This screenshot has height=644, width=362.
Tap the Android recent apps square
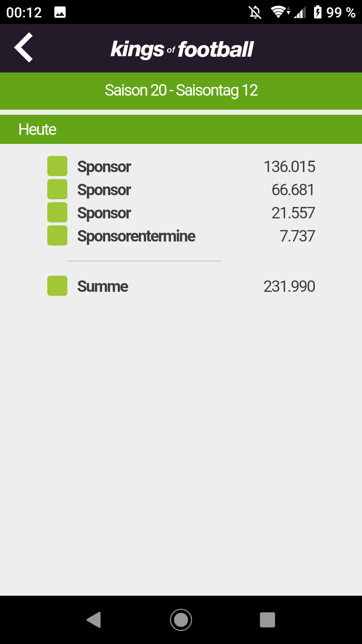[267, 620]
